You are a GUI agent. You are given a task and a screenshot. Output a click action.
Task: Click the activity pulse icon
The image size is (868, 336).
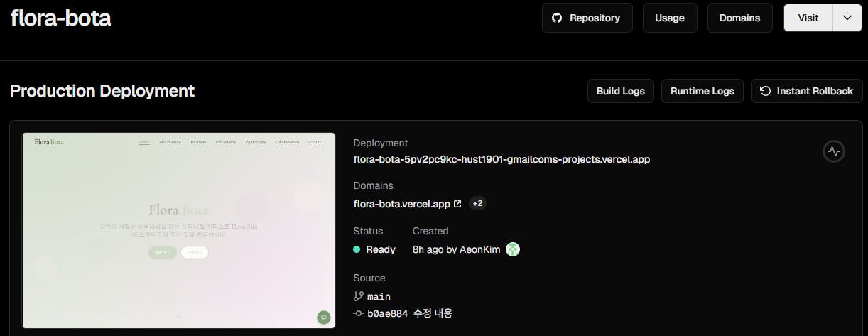pos(834,151)
